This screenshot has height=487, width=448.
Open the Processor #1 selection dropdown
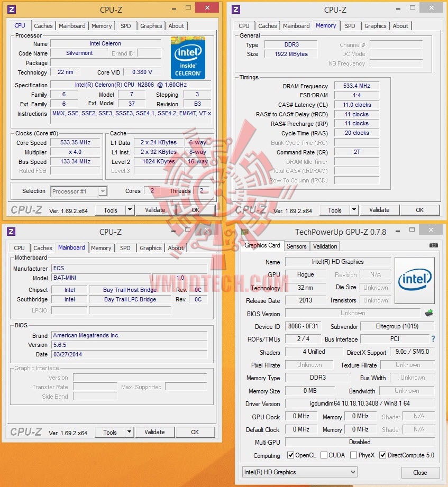79,191
